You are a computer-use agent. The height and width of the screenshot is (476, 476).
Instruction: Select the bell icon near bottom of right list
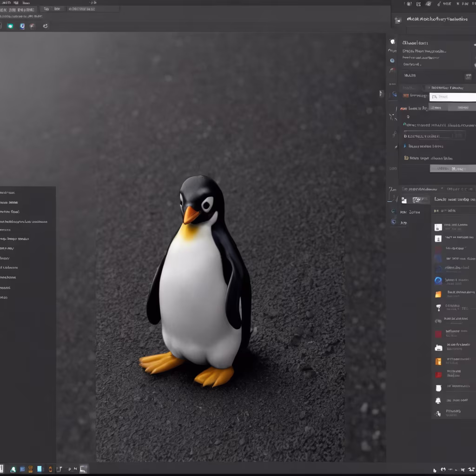click(438, 400)
